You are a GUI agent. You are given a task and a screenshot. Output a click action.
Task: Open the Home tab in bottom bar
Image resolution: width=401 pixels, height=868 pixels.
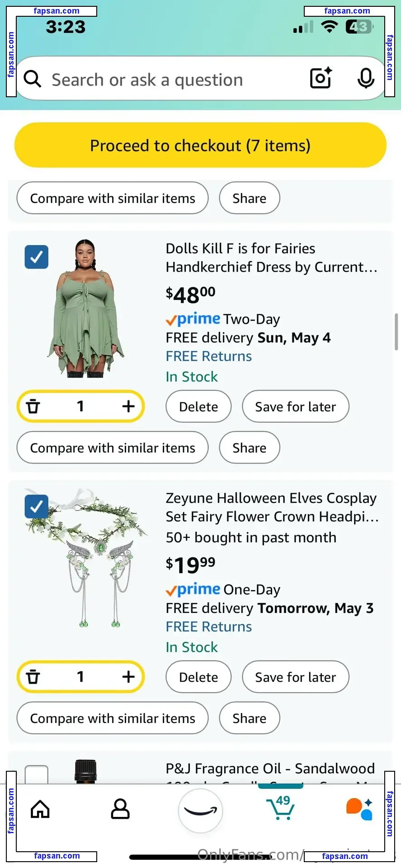[40, 809]
